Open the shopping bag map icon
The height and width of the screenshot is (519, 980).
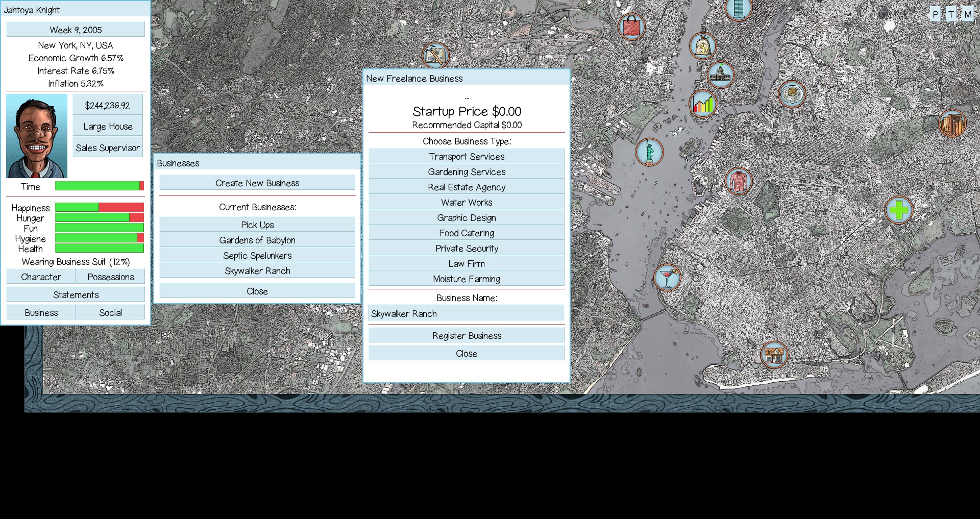(x=631, y=27)
